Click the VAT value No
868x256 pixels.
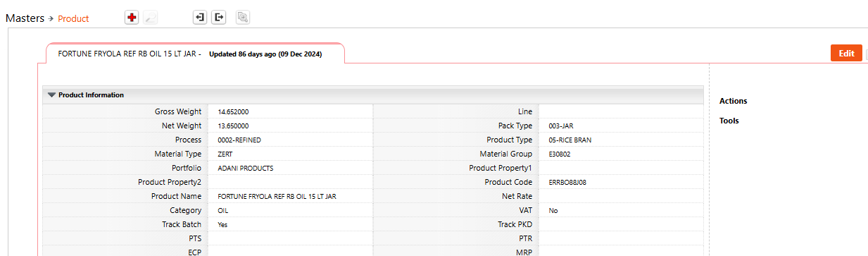click(x=553, y=210)
